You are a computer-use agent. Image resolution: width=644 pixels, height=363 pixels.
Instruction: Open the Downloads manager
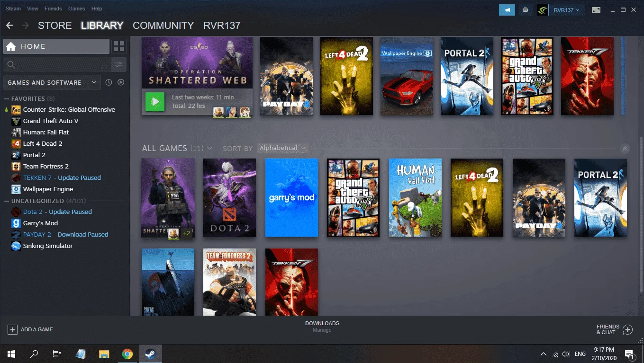(x=322, y=326)
